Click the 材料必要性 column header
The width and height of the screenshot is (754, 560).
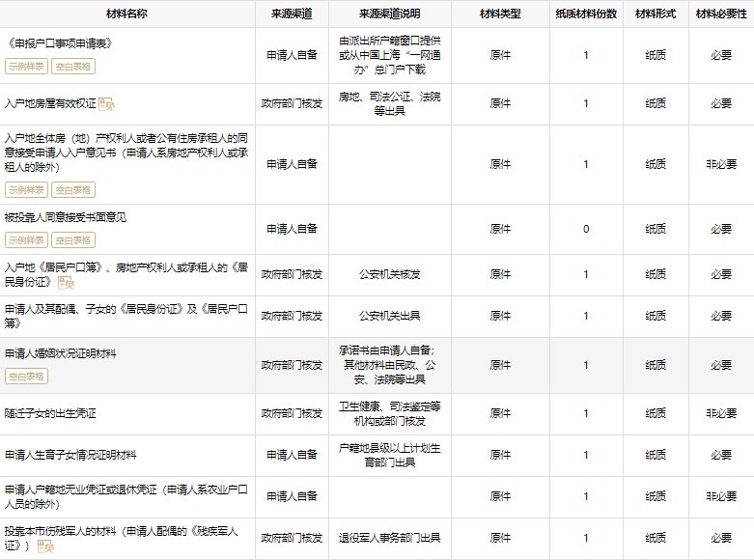click(721, 14)
